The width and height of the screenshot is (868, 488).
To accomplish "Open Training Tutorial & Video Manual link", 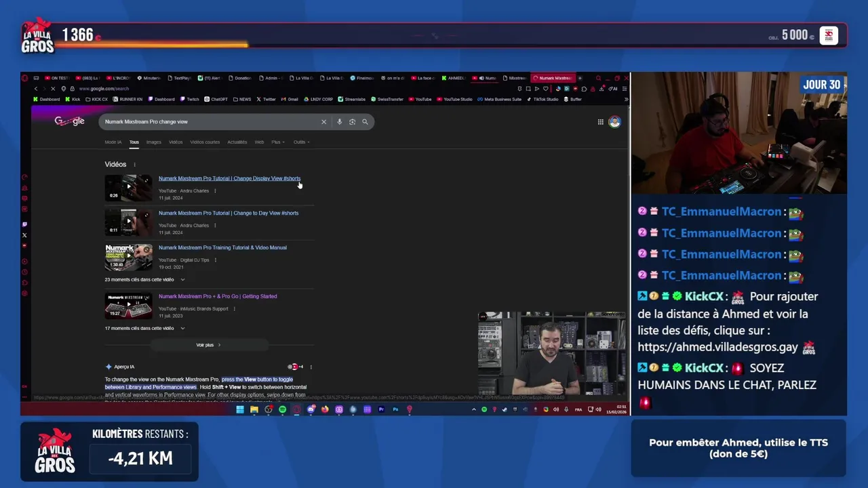I will (x=222, y=248).
